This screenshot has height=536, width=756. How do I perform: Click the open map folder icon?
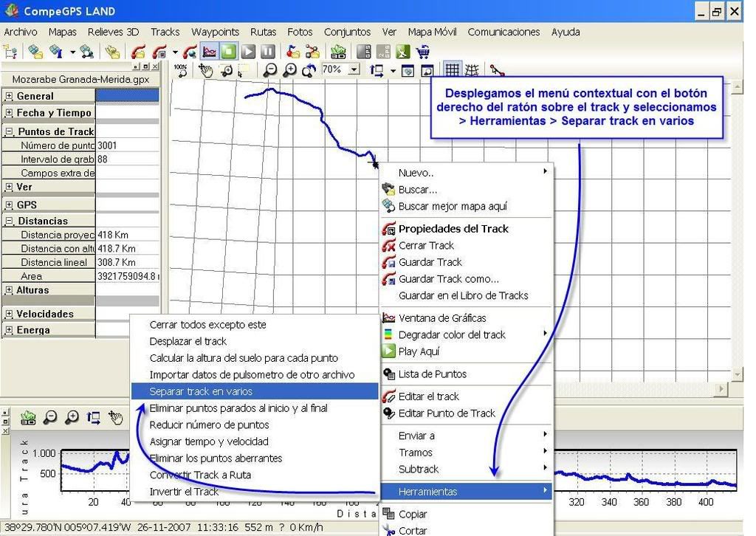35,52
